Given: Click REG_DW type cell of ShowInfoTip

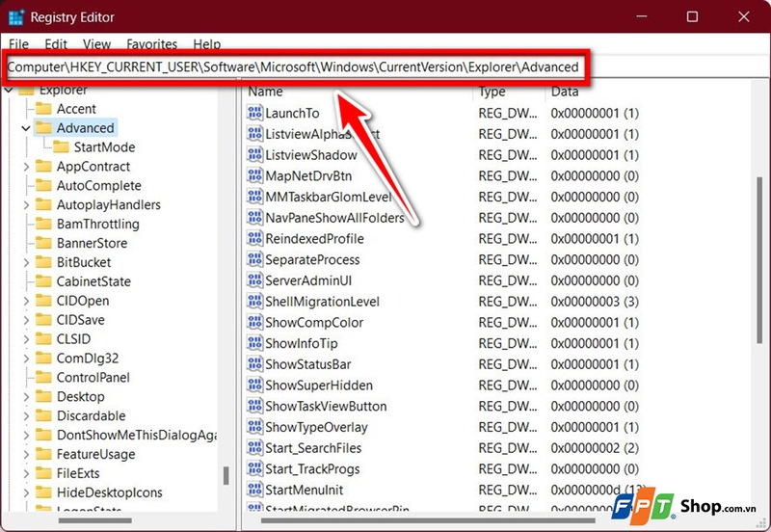Looking at the screenshot, I should (508, 343).
